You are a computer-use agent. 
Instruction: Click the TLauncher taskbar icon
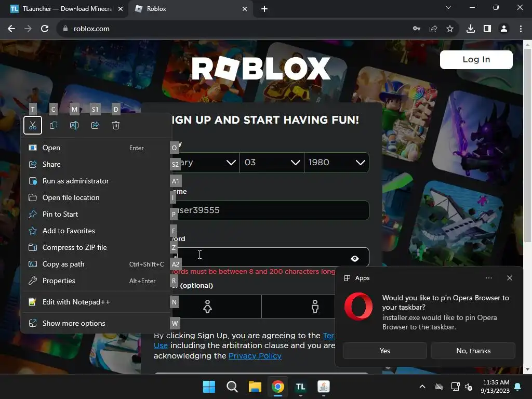tap(301, 387)
